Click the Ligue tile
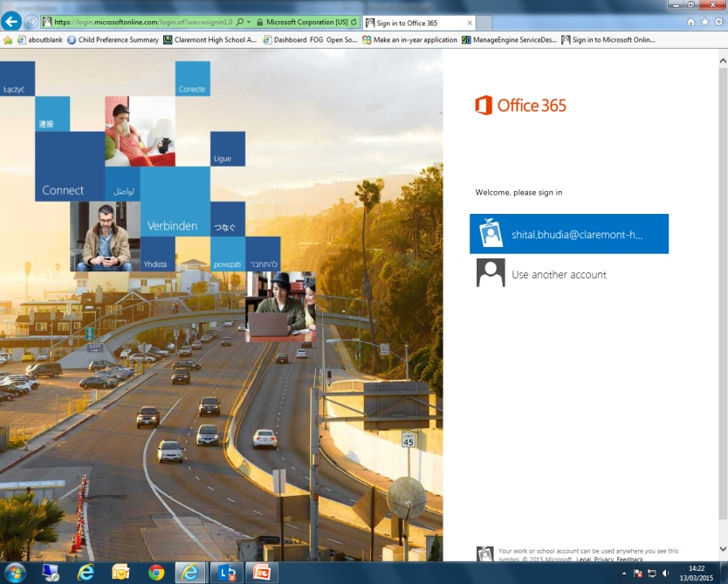The image size is (728, 584). [x=228, y=148]
